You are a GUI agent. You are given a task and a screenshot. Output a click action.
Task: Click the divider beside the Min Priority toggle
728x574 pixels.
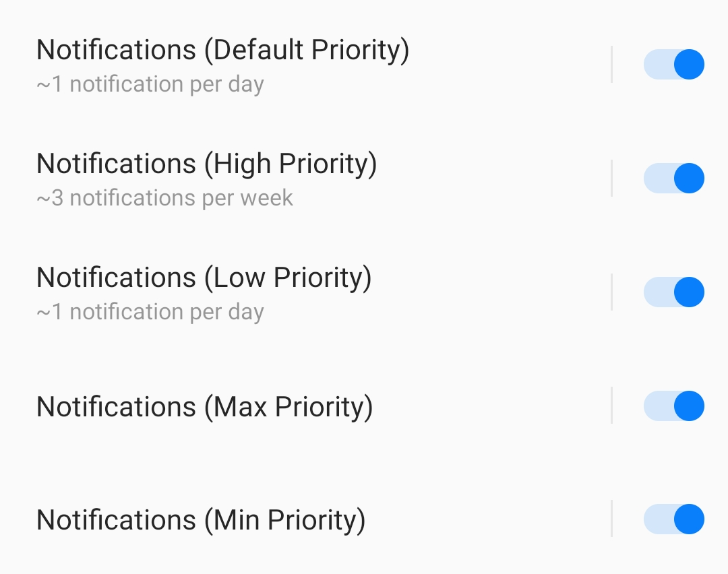coord(612,519)
